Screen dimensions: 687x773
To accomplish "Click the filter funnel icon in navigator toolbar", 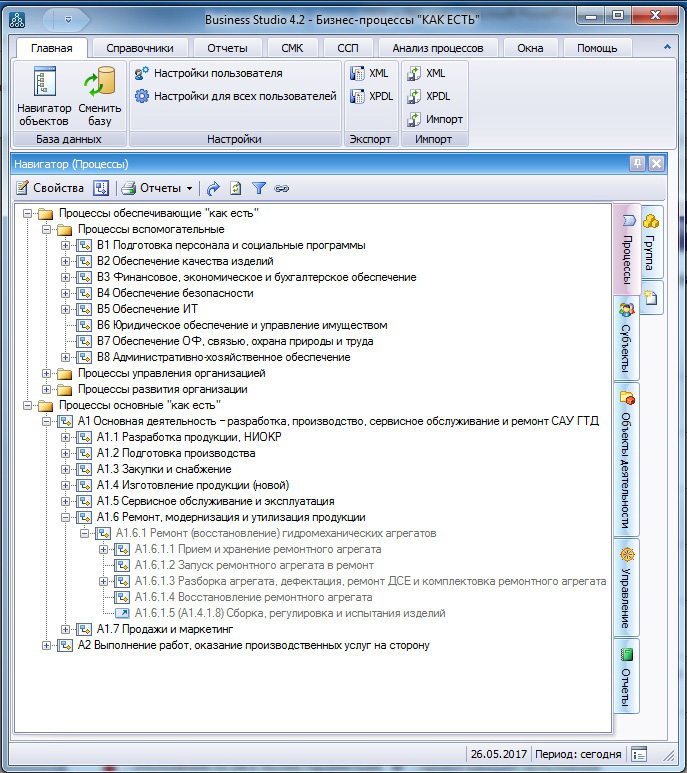I will click(x=259, y=188).
